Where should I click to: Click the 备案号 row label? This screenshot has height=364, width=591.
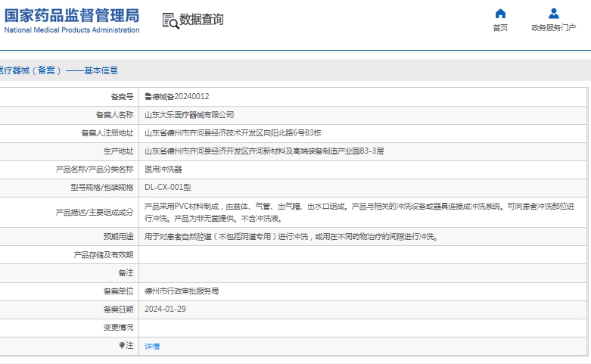tap(122, 96)
